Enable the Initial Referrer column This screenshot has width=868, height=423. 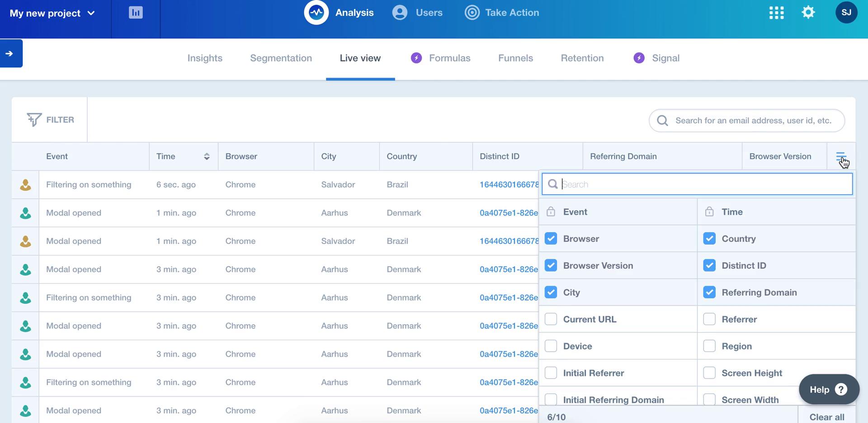tap(551, 373)
